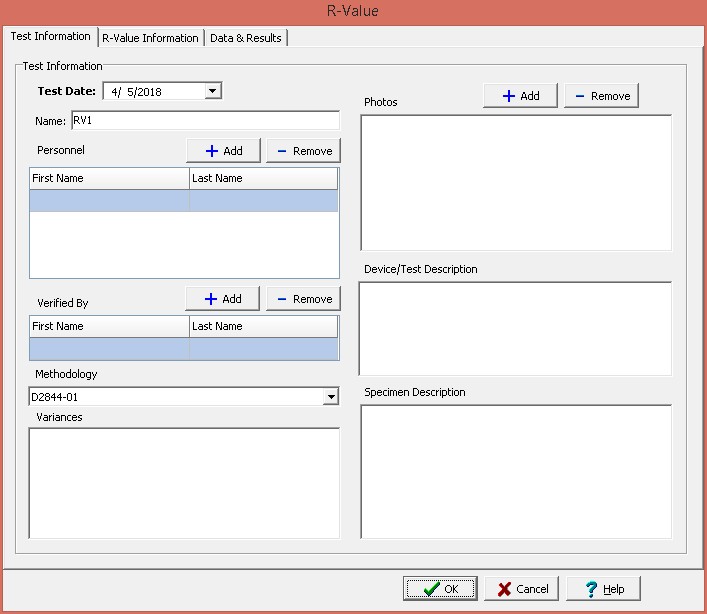Click Add button above Personnel table

(223, 150)
